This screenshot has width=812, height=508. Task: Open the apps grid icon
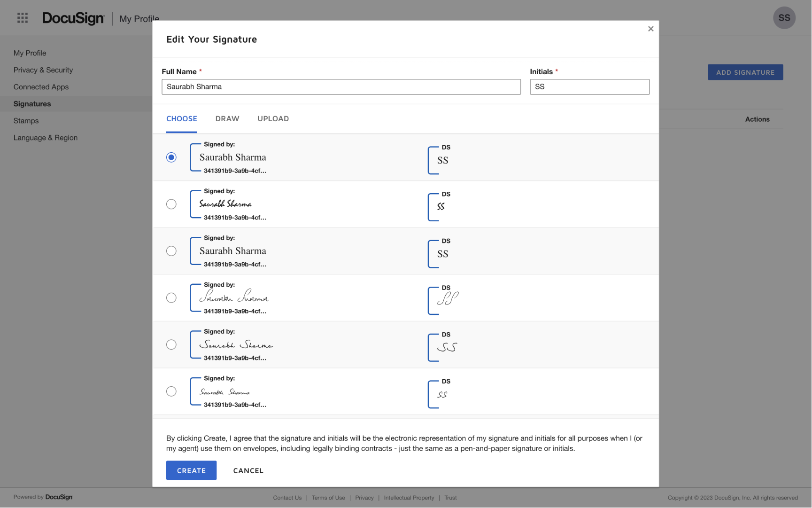(x=22, y=17)
